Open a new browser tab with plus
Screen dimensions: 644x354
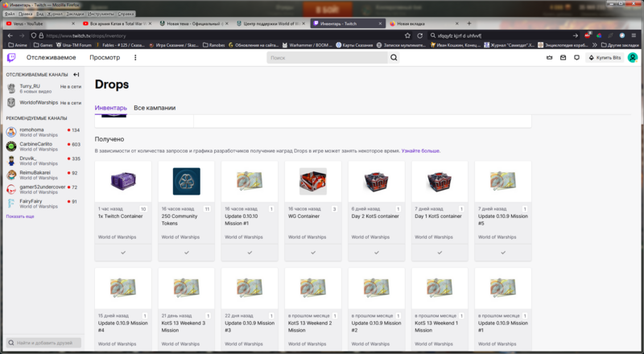[x=469, y=23]
